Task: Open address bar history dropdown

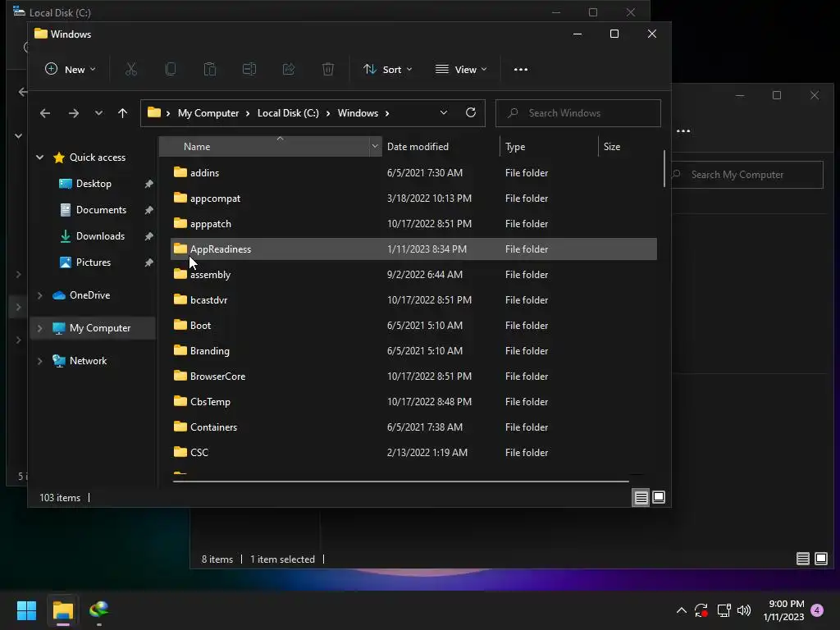Action: coord(444,112)
